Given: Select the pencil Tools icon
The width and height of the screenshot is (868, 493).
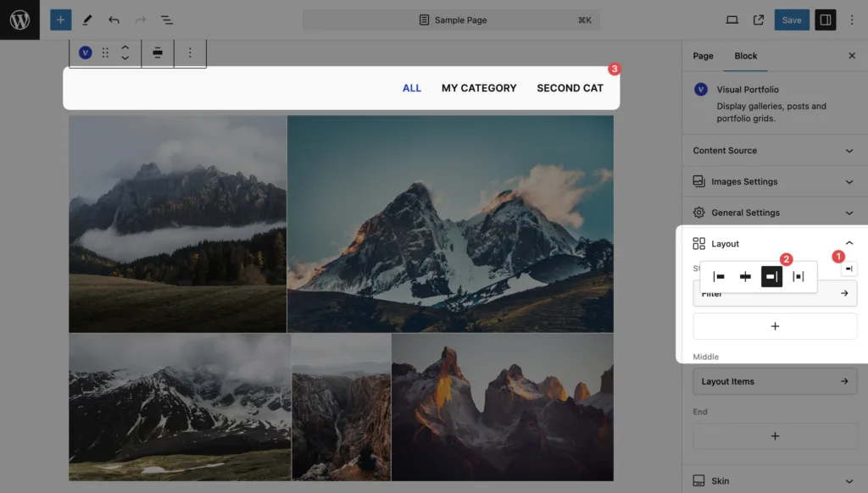Looking at the screenshot, I should pyautogui.click(x=87, y=19).
